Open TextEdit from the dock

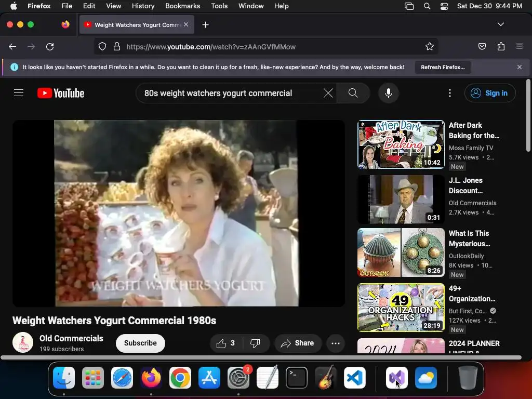(x=268, y=378)
